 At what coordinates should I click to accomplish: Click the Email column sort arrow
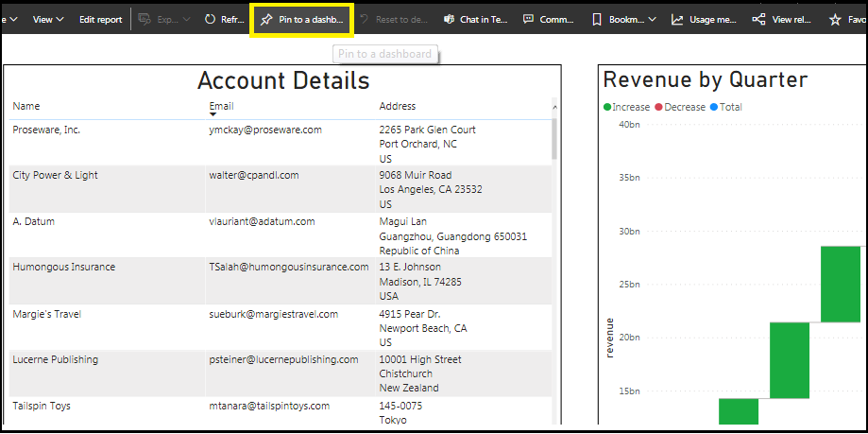[x=213, y=114]
